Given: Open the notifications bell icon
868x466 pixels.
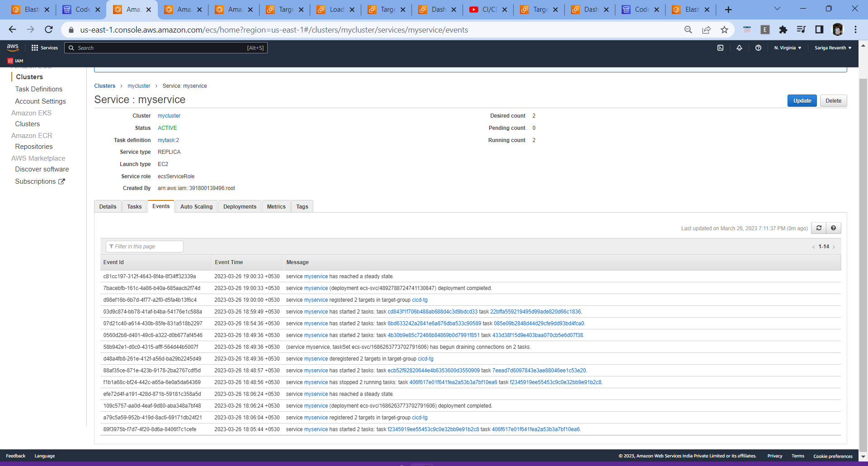Looking at the screenshot, I should click(740, 48).
